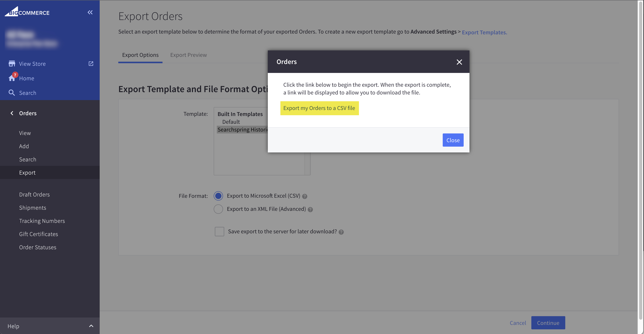This screenshot has height=334, width=644.
Task: Select the Searchspring Historic template
Action: [x=242, y=130]
